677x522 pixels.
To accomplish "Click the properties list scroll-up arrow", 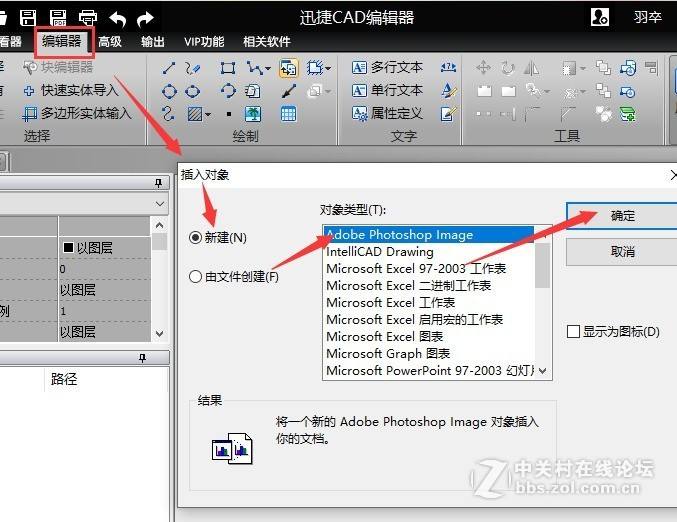I will 159,225.
